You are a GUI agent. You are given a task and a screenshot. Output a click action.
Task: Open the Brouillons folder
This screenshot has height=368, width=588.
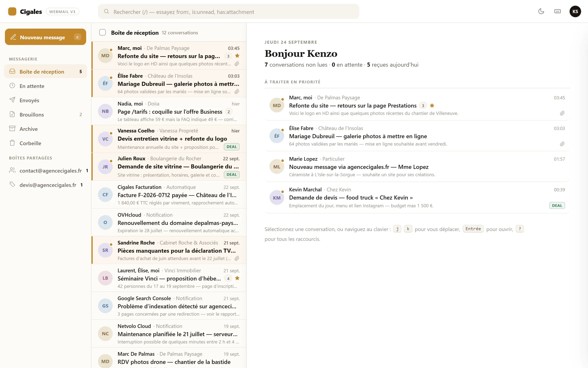46,114
